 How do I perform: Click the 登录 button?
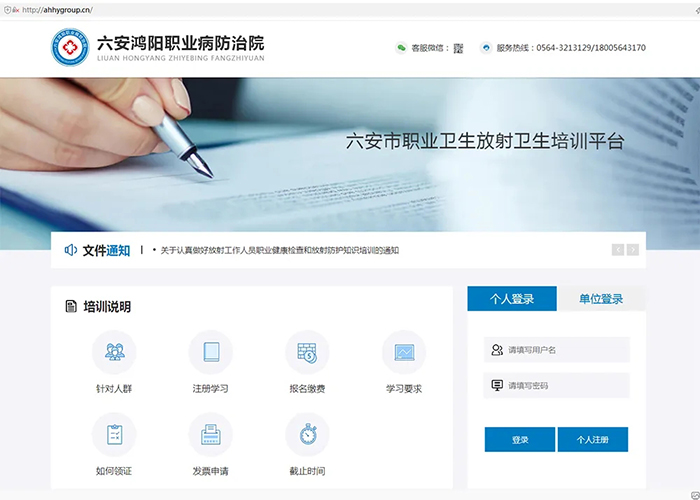coord(520,439)
